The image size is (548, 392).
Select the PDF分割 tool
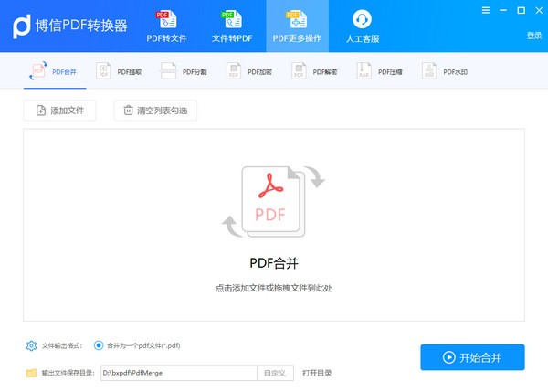click(x=184, y=70)
